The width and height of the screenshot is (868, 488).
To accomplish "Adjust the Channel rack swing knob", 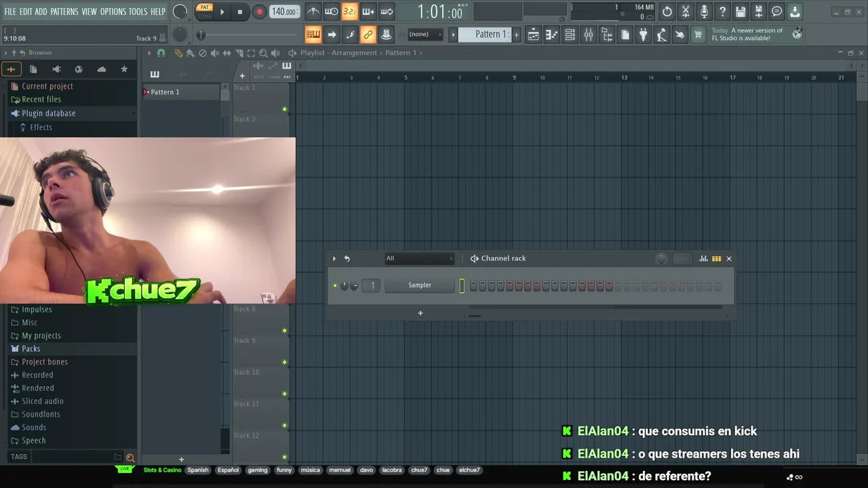I will 661,259.
